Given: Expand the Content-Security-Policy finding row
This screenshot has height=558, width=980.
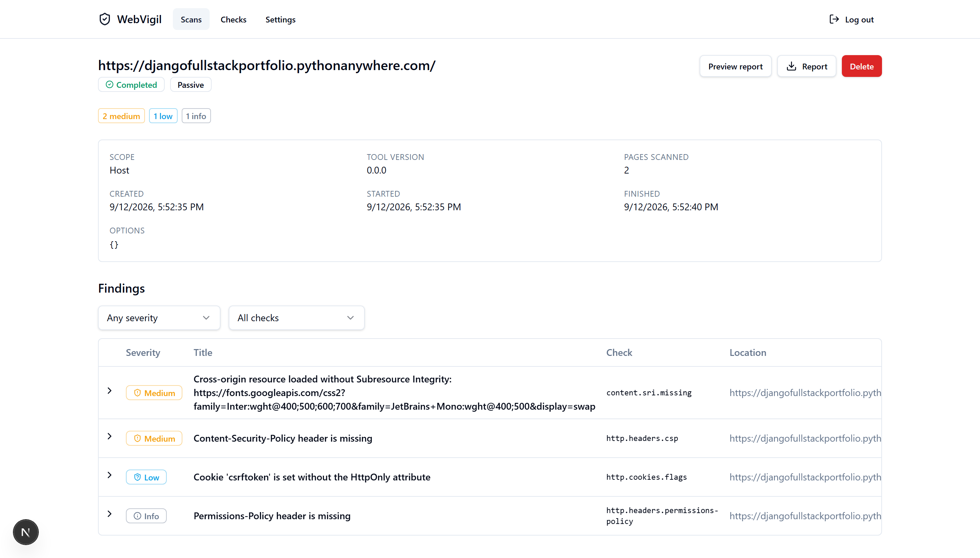Looking at the screenshot, I should pos(110,436).
